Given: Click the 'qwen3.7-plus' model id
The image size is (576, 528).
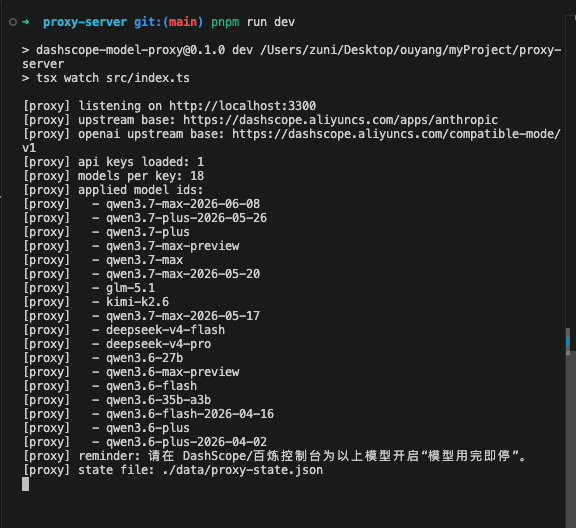Looking at the screenshot, I should (x=148, y=232).
